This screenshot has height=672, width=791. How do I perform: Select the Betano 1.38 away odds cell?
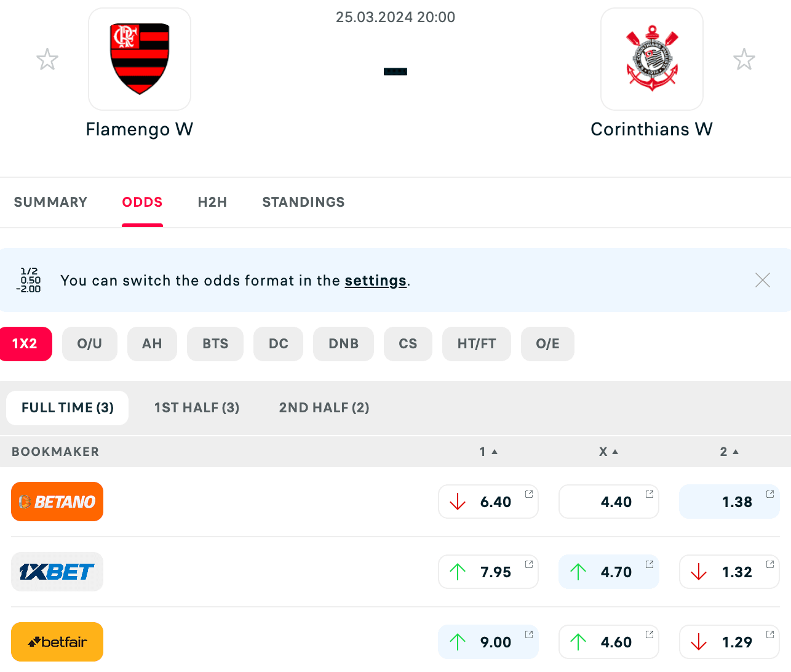pos(729,502)
